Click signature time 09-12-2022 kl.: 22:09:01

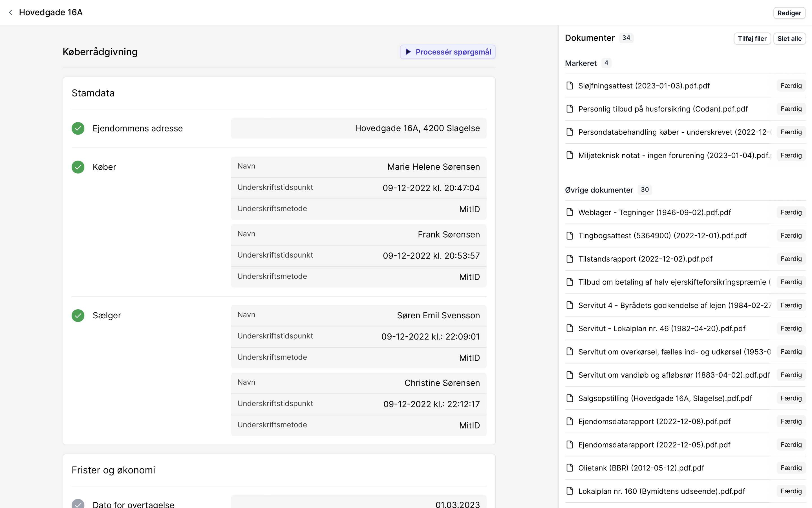(x=431, y=337)
